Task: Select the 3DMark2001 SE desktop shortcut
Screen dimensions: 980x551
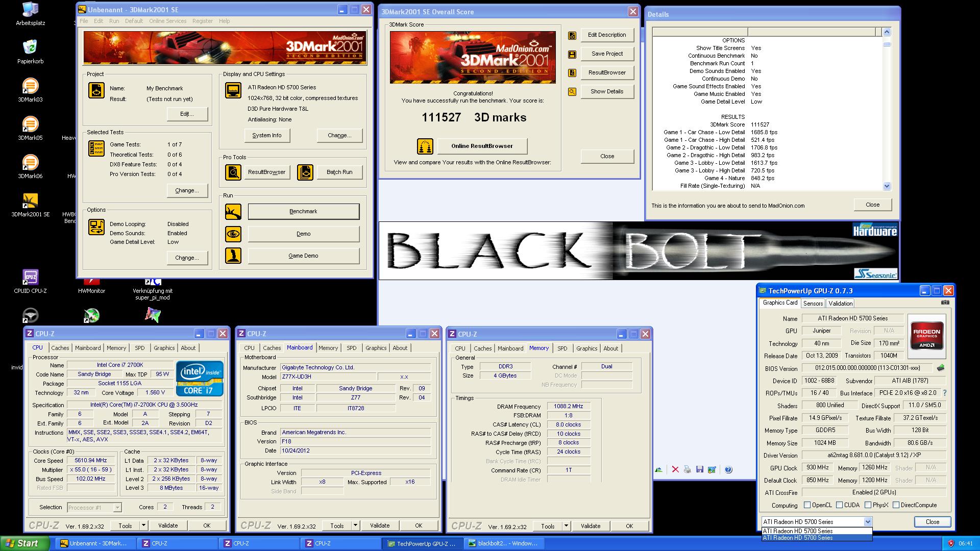Action: pyautogui.click(x=30, y=205)
